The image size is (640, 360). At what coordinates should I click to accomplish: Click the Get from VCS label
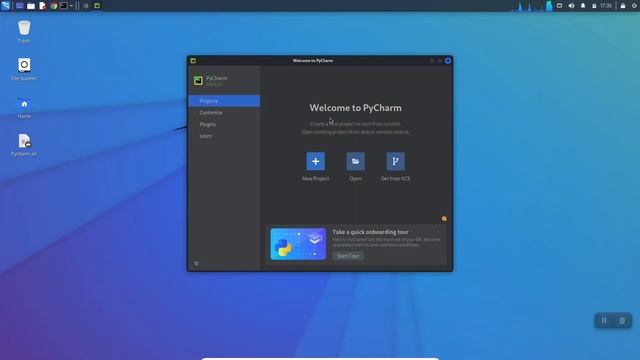[x=396, y=179]
